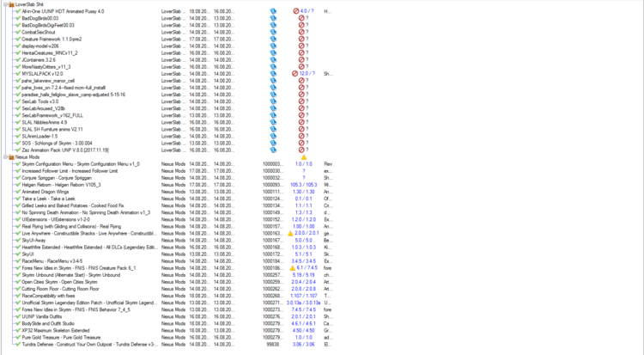Image resolution: width=644 pixels, height=355 pixels.
Task: Click version 3.0.13a / 3.0.13a text
Action: pos(303,303)
